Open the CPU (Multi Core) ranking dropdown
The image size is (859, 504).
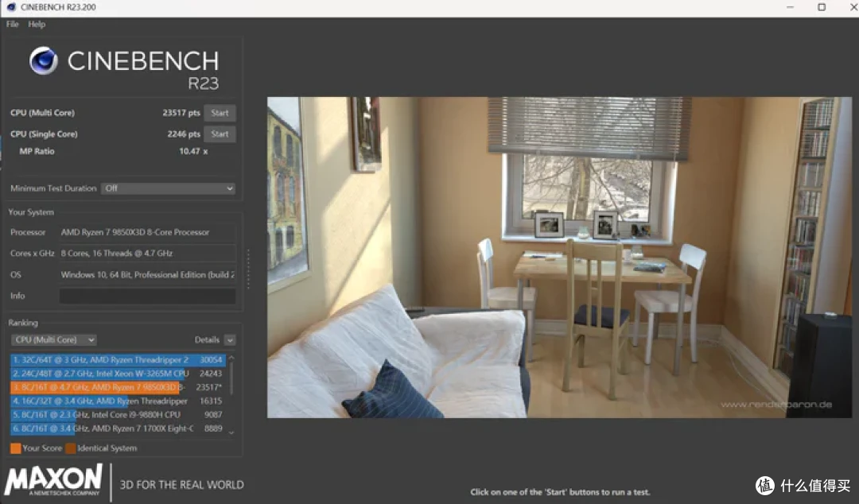[x=54, y=340]
